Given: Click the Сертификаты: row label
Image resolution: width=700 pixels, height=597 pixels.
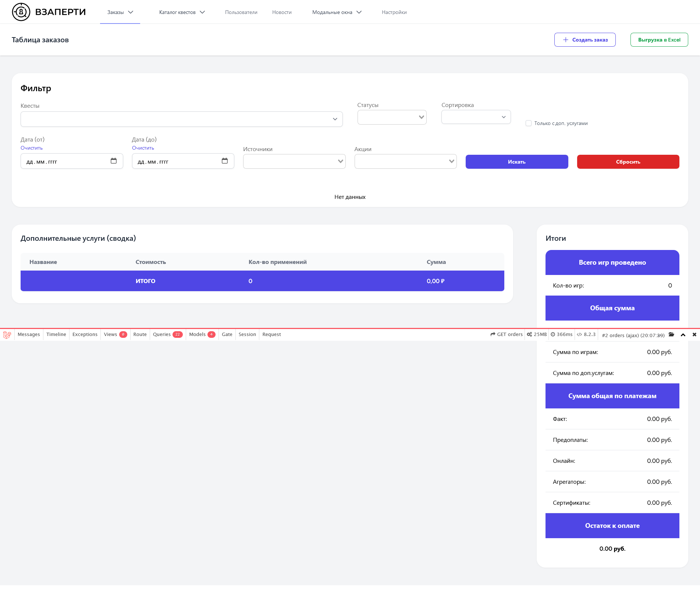Looking at the screenshot, I should click(571, 503).
